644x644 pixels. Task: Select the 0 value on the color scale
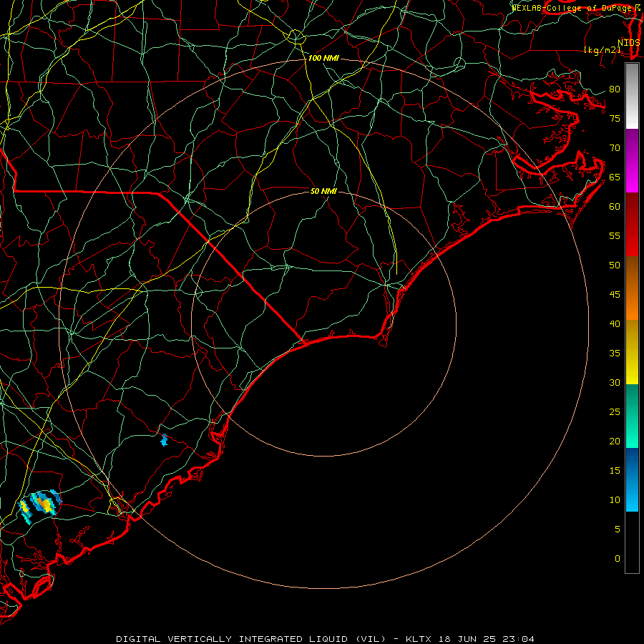tap(618, 559)
